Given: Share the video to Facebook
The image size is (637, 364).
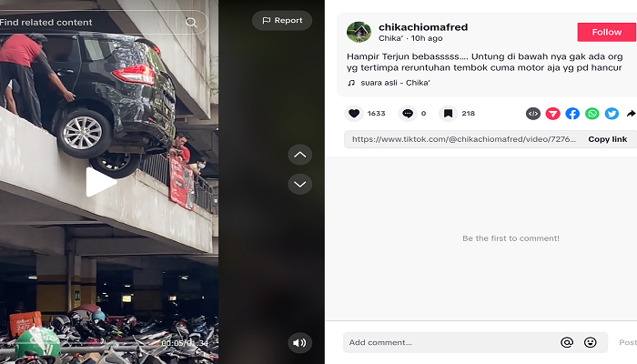Looking at the screenshot, I should pos(572,114).
